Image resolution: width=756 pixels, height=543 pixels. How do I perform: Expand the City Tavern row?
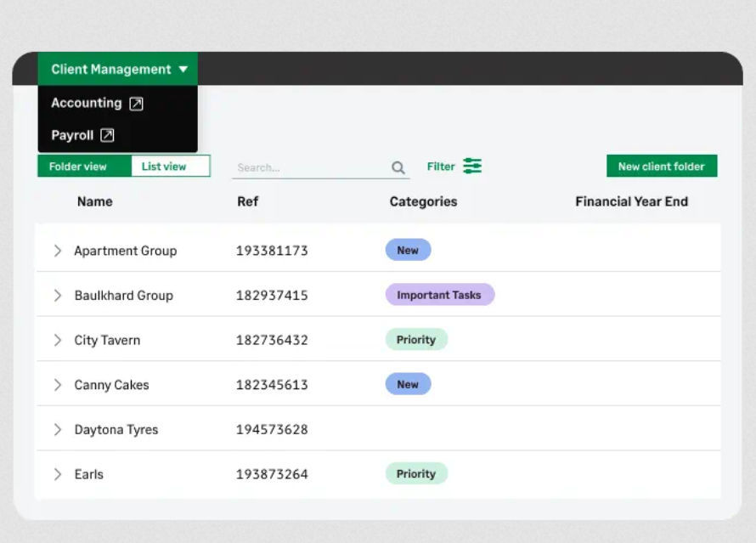58,339
